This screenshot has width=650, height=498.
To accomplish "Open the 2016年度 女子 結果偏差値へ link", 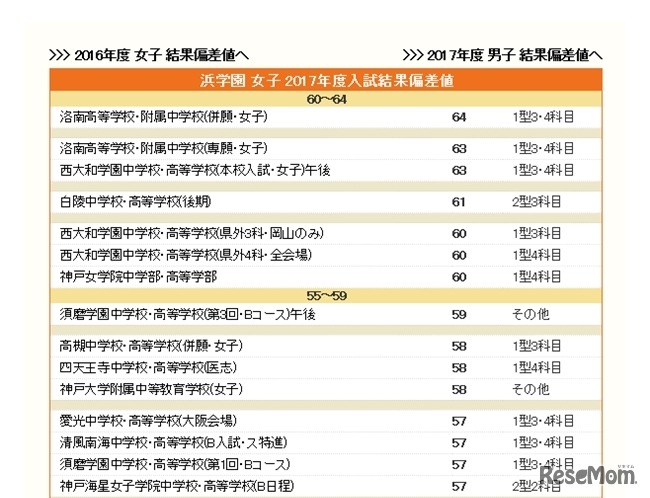I will 149,55.
